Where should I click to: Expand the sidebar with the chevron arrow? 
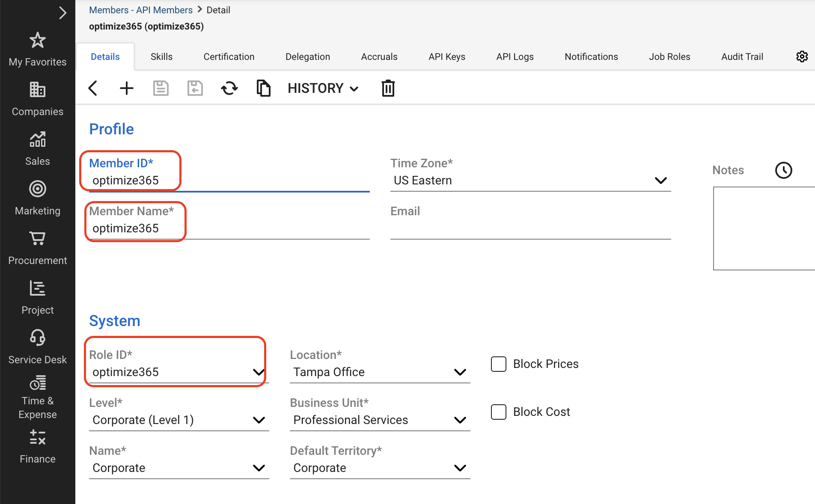tap(63, 13)
